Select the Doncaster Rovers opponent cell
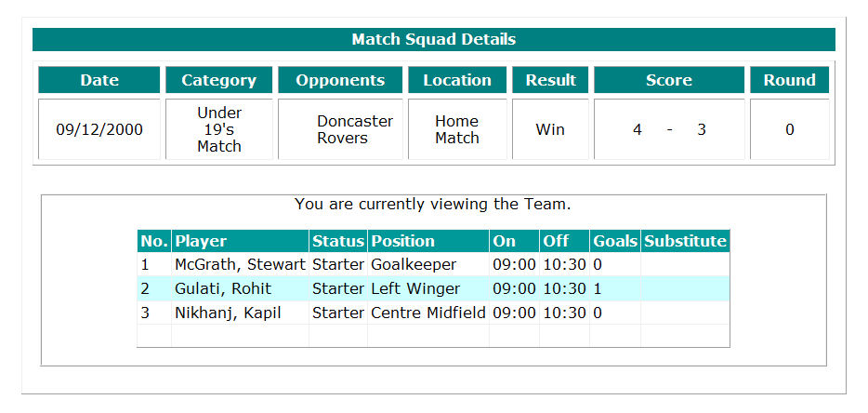This screenshot has width=868, height=413. click(340, 129)
